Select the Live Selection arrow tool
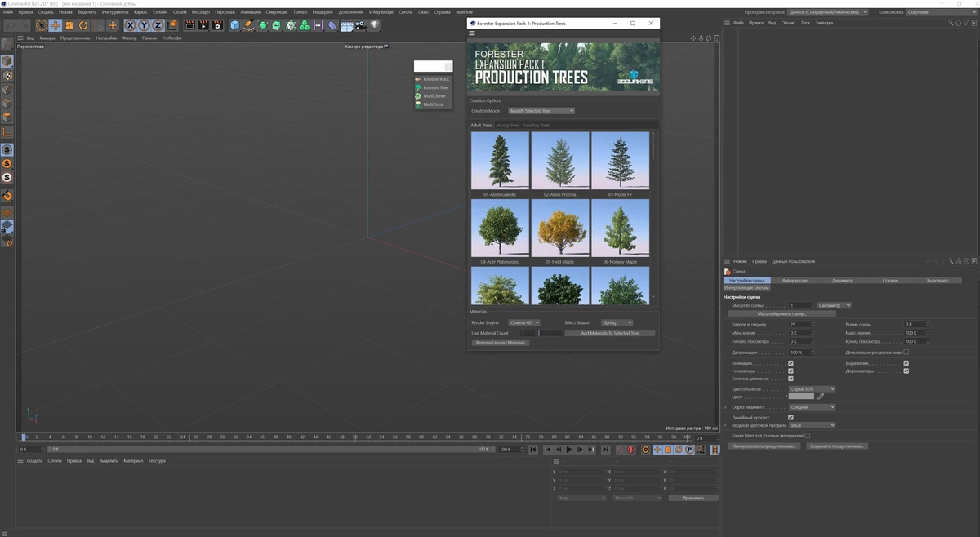Viewport: 980px width, 537px height. coord(41,25)
